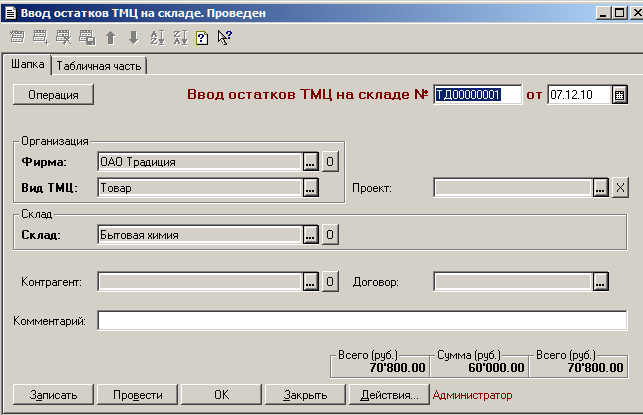Click the OK button
Viewport: 643px width, 415px height.
(x=221, y=394)
